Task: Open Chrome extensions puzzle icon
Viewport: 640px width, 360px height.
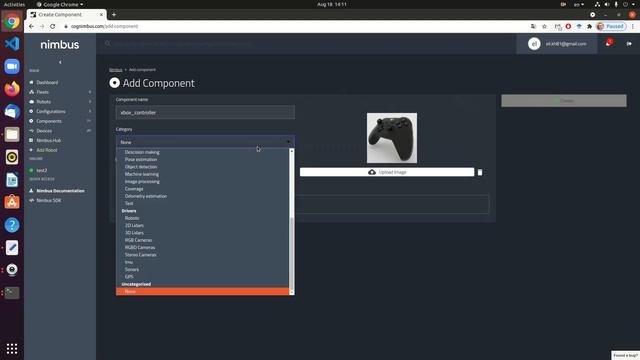Action: click(589, 26)
